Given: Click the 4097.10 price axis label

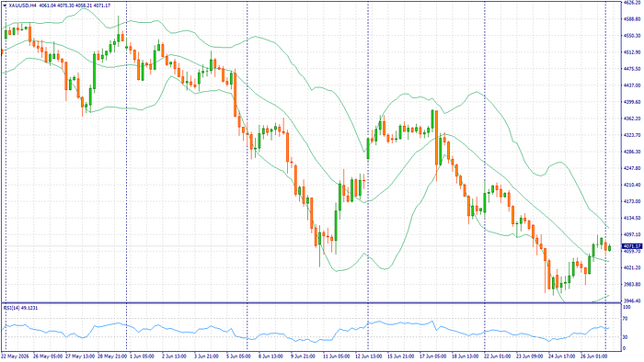Looking at the screenshot, I should pyautogui.click(x=632, y=234).
